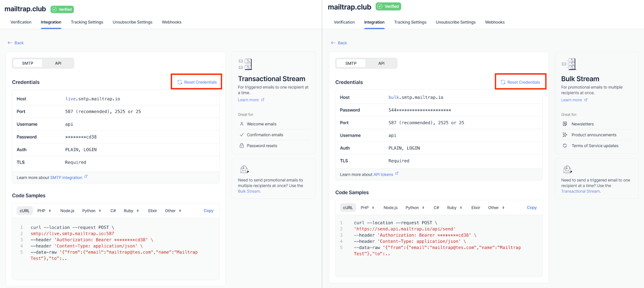The image size is (644, 288).
Task: Copy the Bulk Stream cURL code sample
Action: (531, 208)
